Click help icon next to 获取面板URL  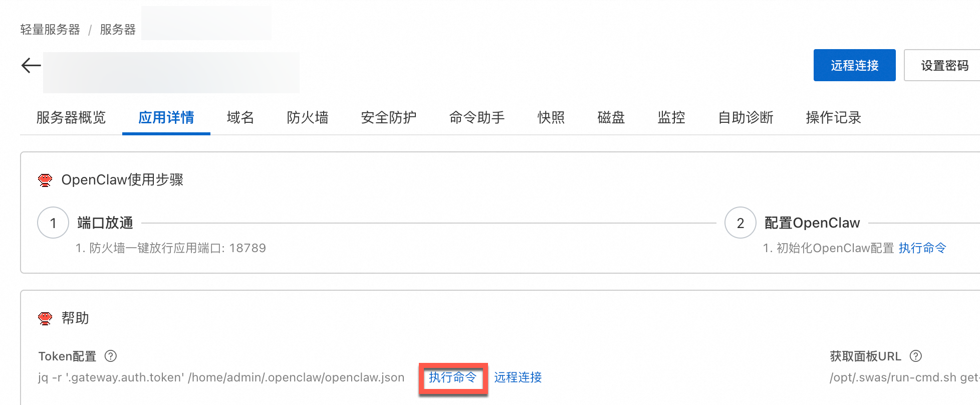[916, 356]
